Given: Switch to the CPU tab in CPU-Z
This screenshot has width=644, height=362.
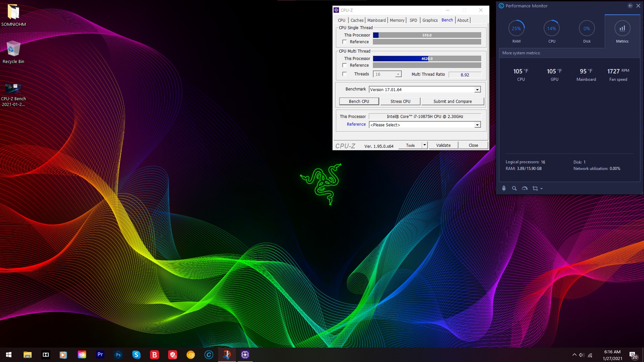Looking at the screenshot, I should point(341,20).
